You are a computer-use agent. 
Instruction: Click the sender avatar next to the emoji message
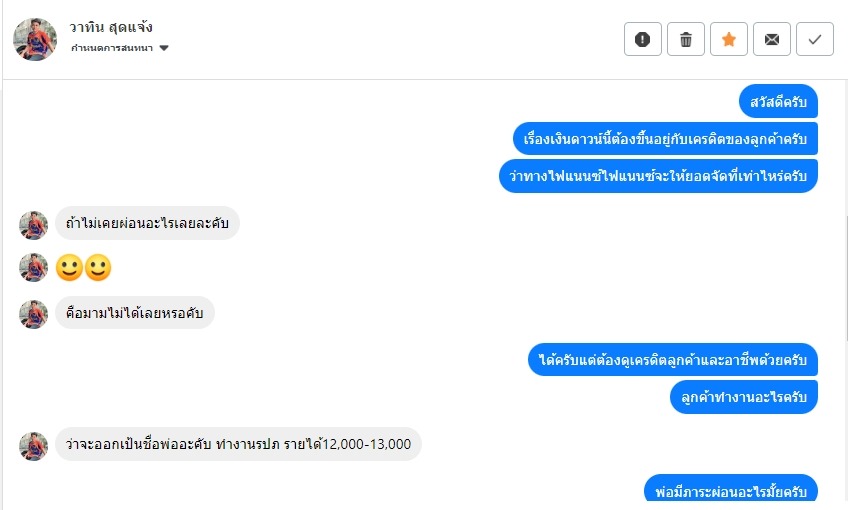(x=34, y=268)
